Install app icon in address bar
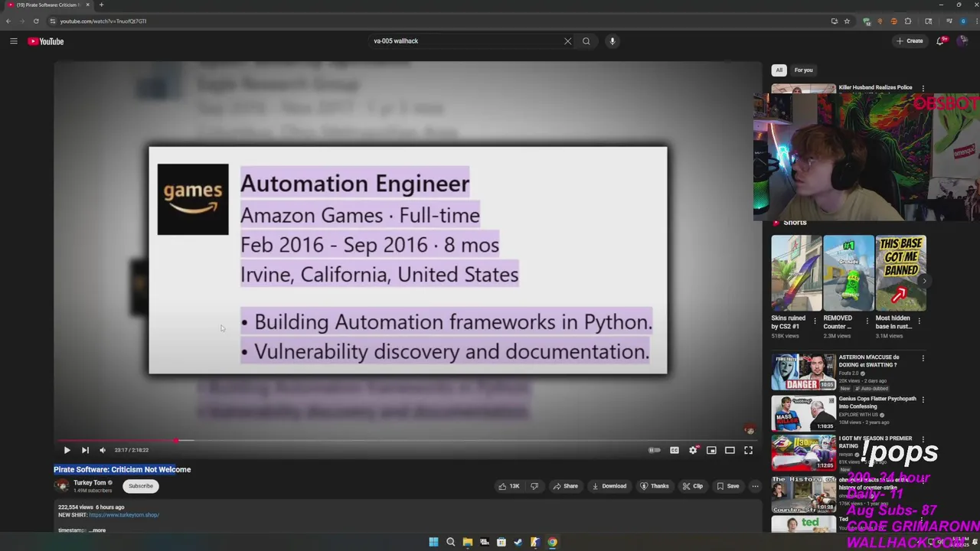 (834, 21)
